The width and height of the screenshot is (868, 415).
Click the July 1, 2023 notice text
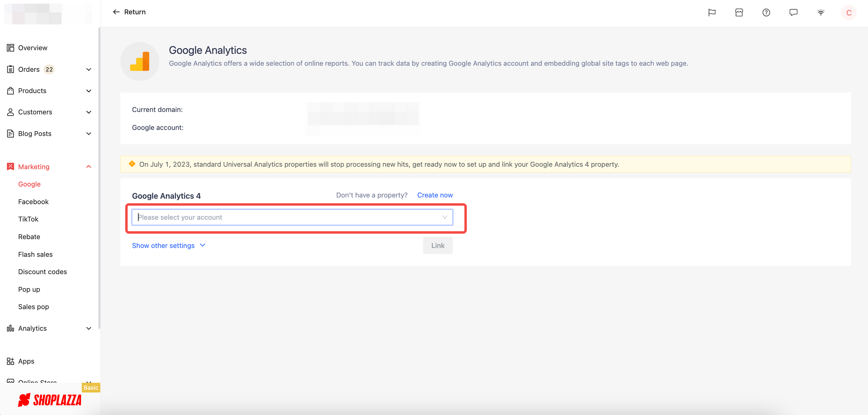pyautogui.click(x=379, y=164)
